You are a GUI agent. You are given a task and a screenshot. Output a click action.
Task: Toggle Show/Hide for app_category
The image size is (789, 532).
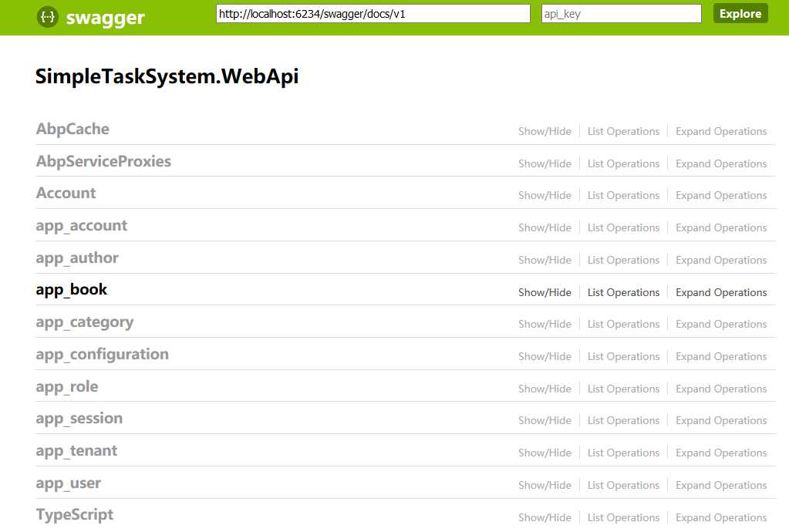[x=545, y=324]
